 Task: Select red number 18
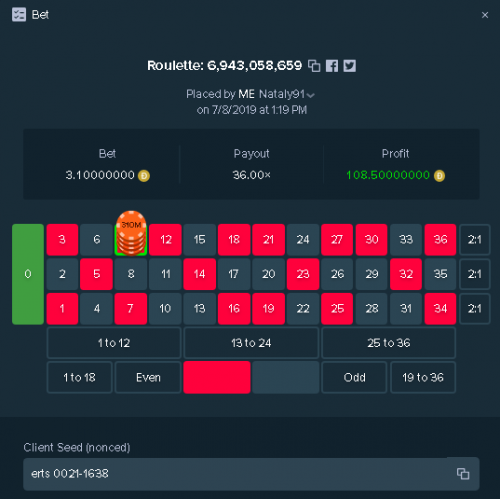[234, 240]
